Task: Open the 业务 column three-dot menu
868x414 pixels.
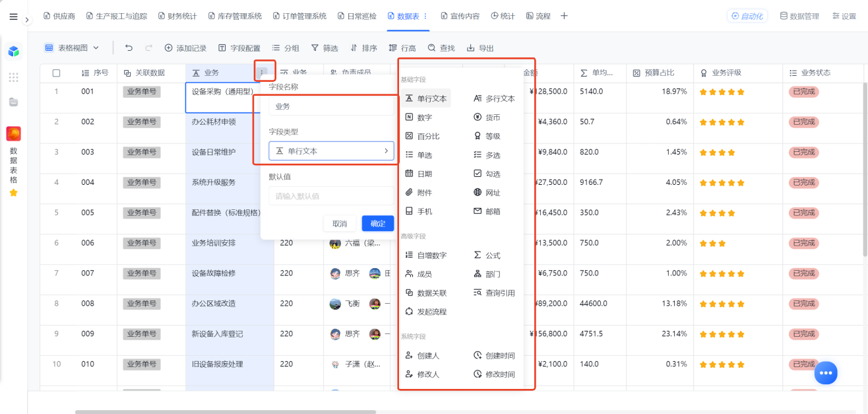Action: [x=263, y=73]
